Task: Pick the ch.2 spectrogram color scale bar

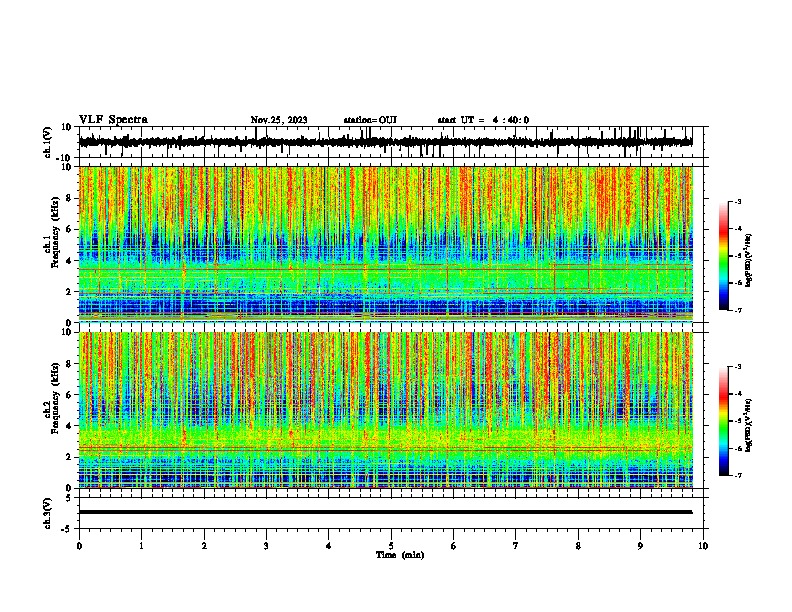Action: point(724,421)
